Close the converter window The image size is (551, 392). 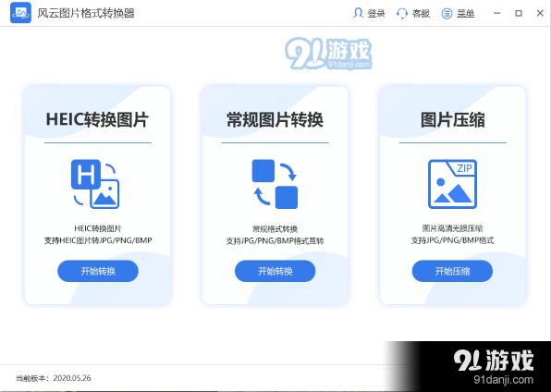click(x=540, y=13)
